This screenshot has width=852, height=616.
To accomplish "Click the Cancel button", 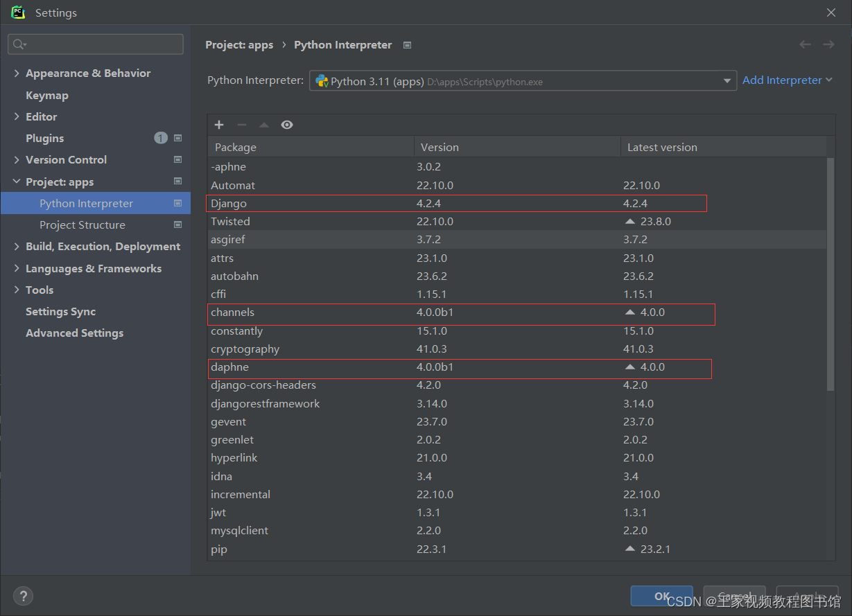I will 734,596.
